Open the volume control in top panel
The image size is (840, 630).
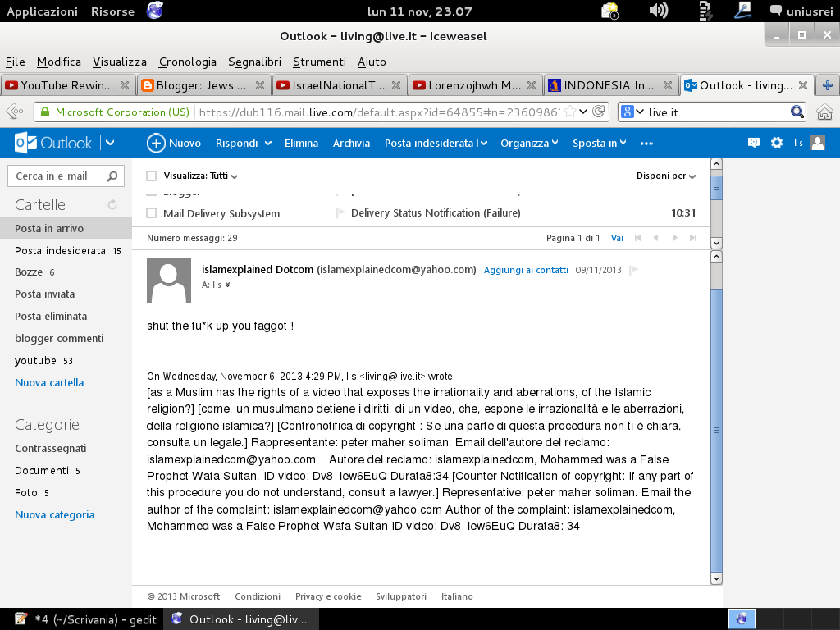pos(659,11)
